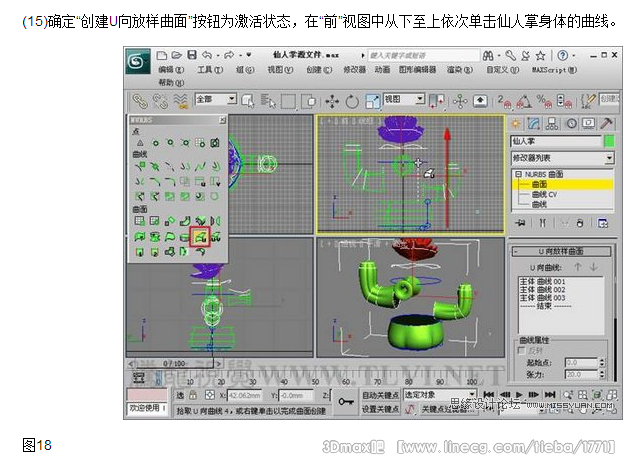Click the Redo arrow icon

(229, 55)
